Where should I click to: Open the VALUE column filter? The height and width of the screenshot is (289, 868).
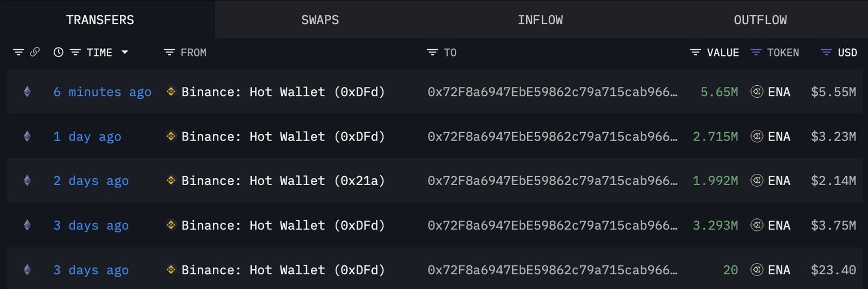pos(696,52)
